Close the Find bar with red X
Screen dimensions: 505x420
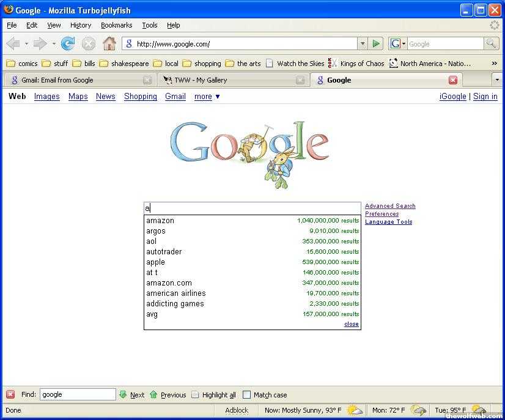pos(10,394)
